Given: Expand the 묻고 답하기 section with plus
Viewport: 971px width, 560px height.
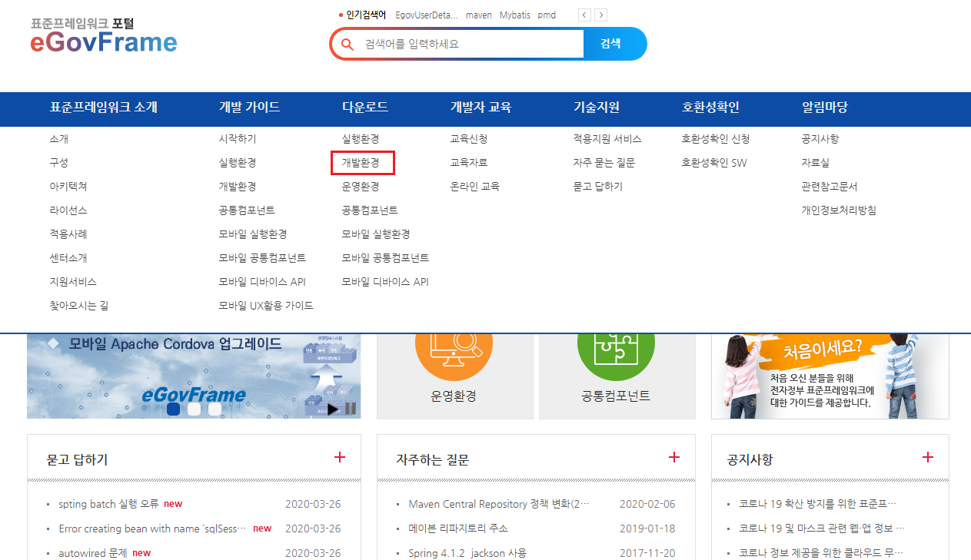Looking at the screenshot, I should [x=340, y=458].
